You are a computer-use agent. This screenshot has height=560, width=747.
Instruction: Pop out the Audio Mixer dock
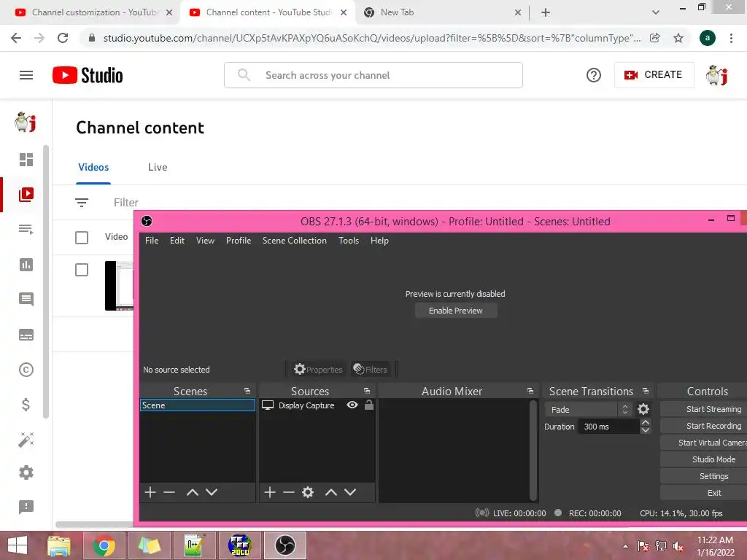[x=530, y=391]
